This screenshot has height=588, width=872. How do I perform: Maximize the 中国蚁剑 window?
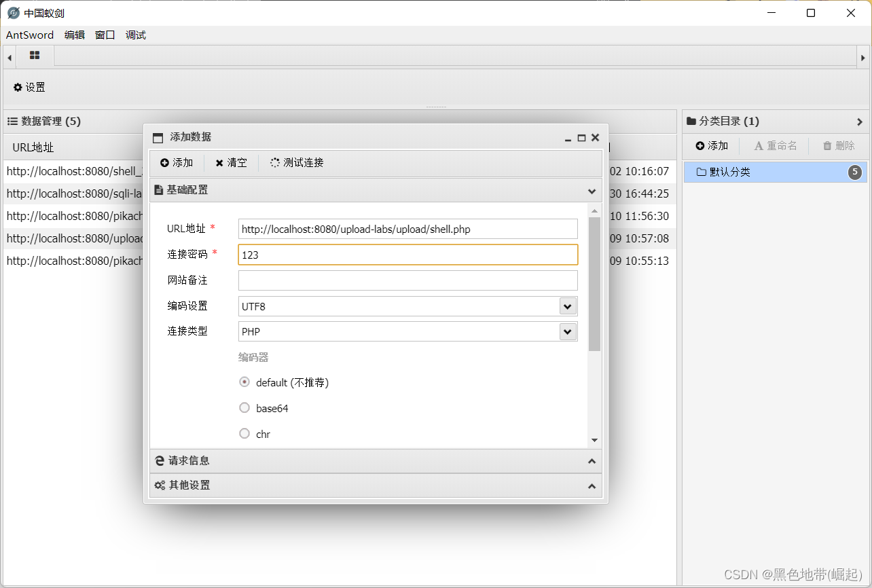[x=811, y=13]
